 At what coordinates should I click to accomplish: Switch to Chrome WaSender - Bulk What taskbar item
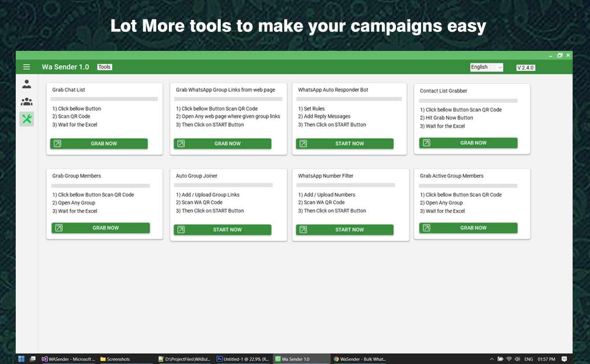tap(360, 359)
